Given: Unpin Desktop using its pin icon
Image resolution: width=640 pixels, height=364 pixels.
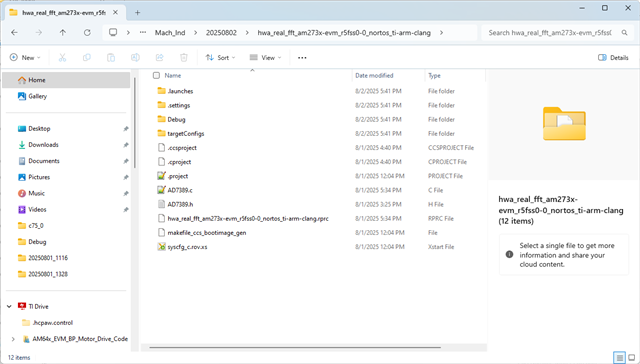Looking at the screenshot, I should tap(126, 129).
